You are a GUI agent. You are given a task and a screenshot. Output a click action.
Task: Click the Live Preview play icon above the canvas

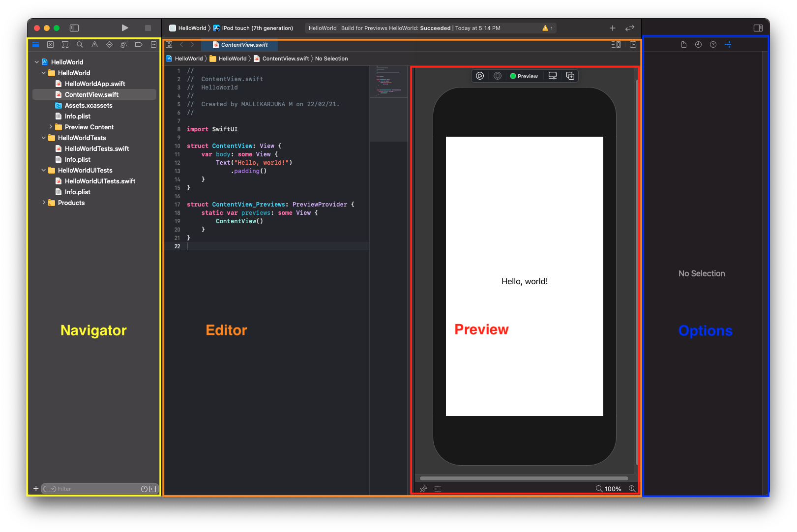coord(480,76)
